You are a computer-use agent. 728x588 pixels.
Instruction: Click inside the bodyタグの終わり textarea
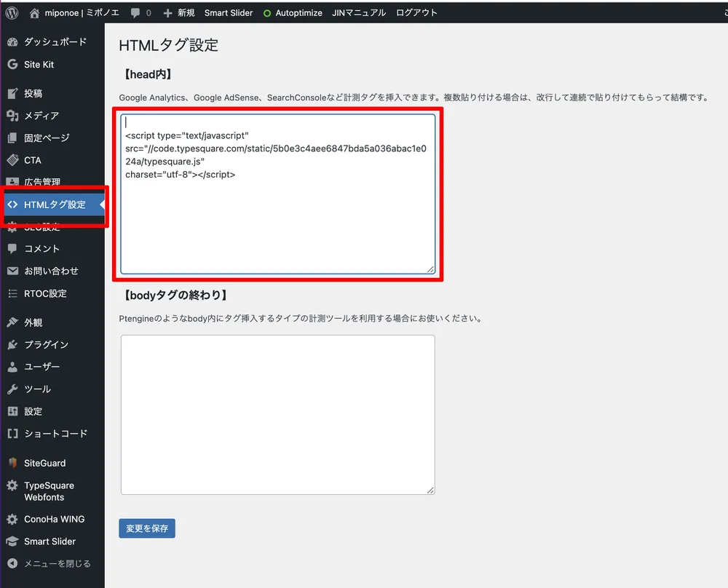coord(277,414)
